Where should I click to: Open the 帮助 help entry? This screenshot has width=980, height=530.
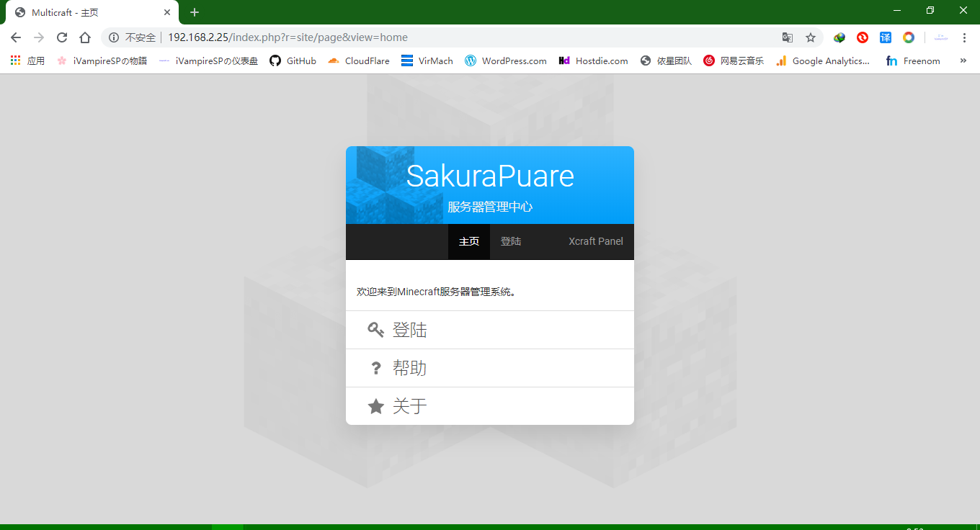pyautogui.click(x=490, y=368)
